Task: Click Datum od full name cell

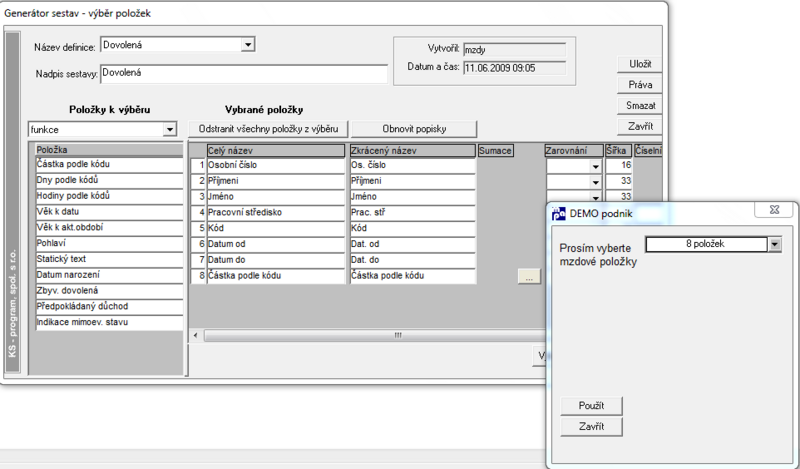Action: pyautogui.click(x=276, y=244)
